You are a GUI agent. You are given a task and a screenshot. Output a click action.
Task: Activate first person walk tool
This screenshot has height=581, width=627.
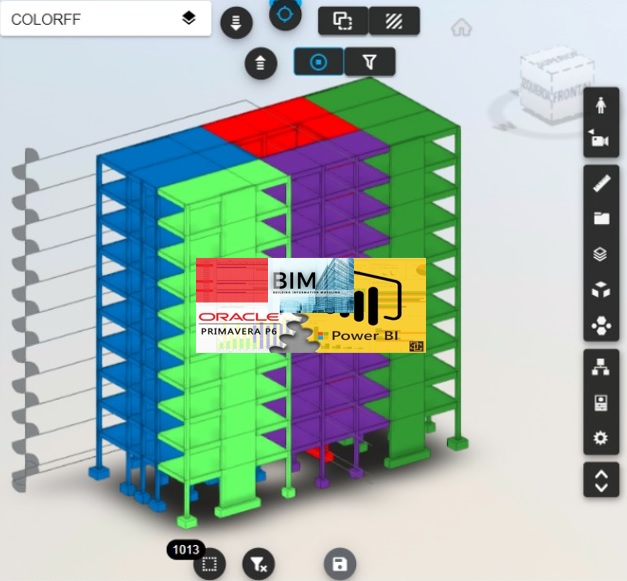[601, 105]
